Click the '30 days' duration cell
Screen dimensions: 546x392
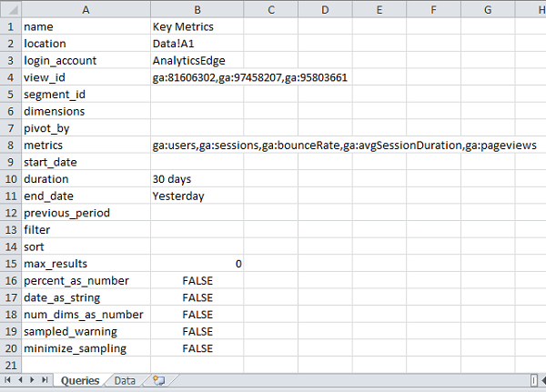point(197,179)
